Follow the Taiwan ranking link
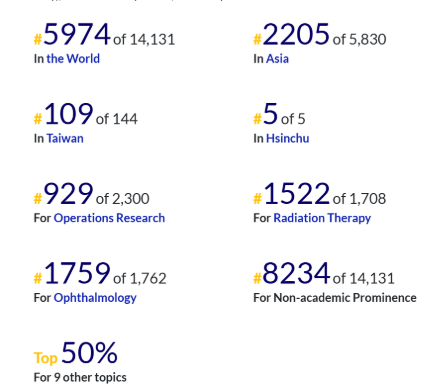This screenshot has height=388, width=448. 65,138
